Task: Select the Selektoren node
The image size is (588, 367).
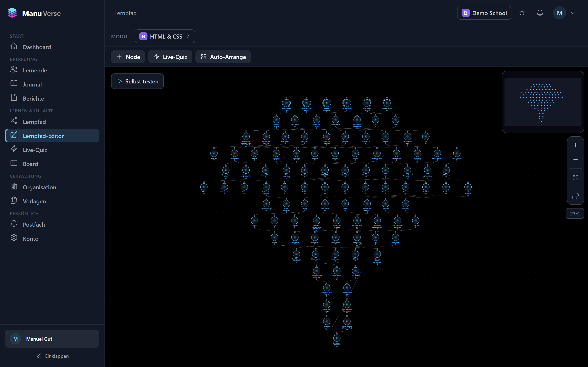Action: pyautogui.click(x=345, y=136)
